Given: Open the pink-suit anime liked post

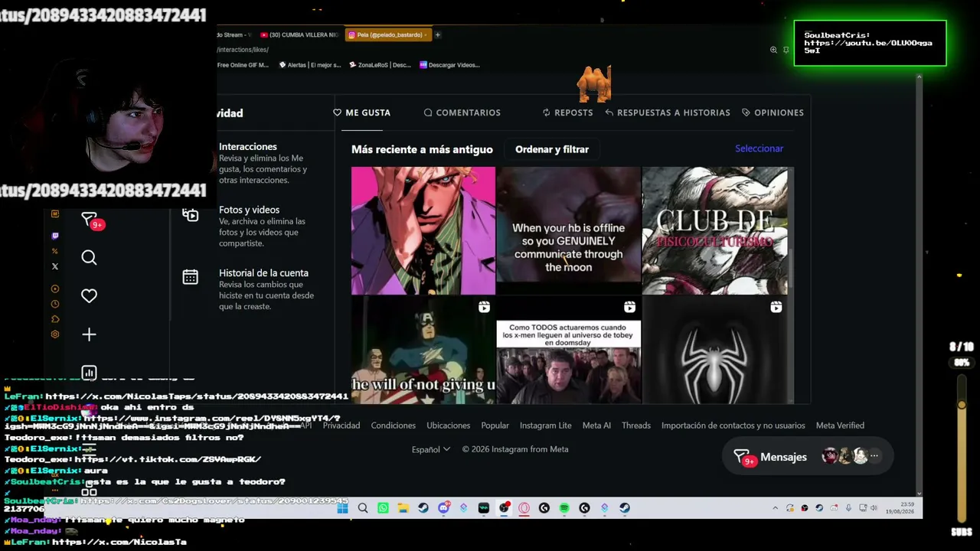Looking at the screenshot, I should click(x=423, y=230).
